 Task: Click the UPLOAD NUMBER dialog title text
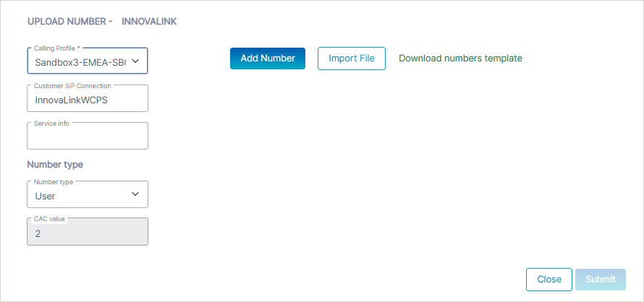click(69, 22)
